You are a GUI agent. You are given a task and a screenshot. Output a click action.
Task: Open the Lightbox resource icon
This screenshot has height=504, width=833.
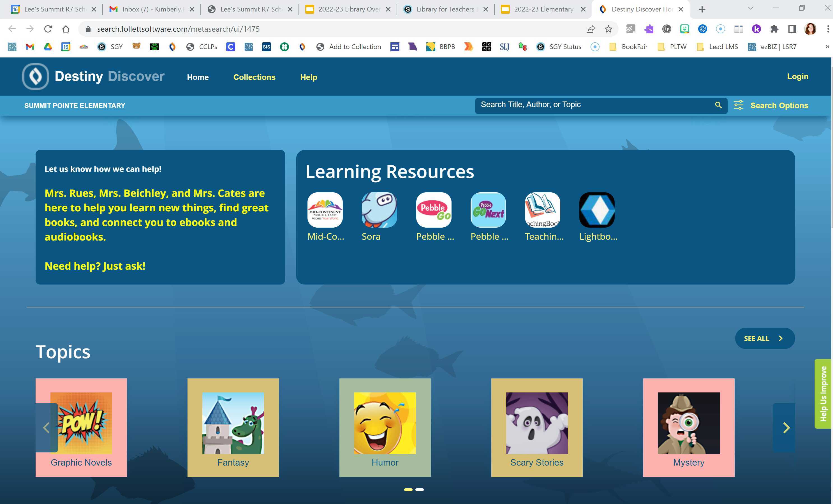click(x=597, y=210)
